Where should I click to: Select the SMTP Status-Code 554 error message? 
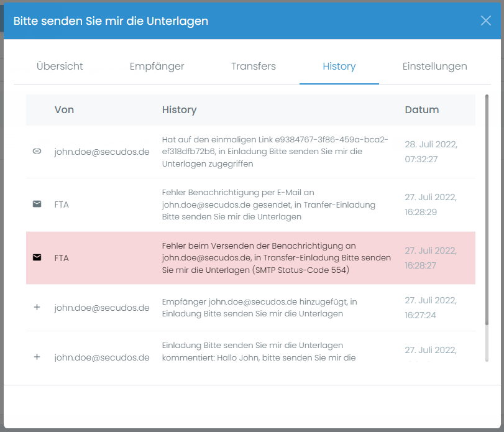click(276, 257)
